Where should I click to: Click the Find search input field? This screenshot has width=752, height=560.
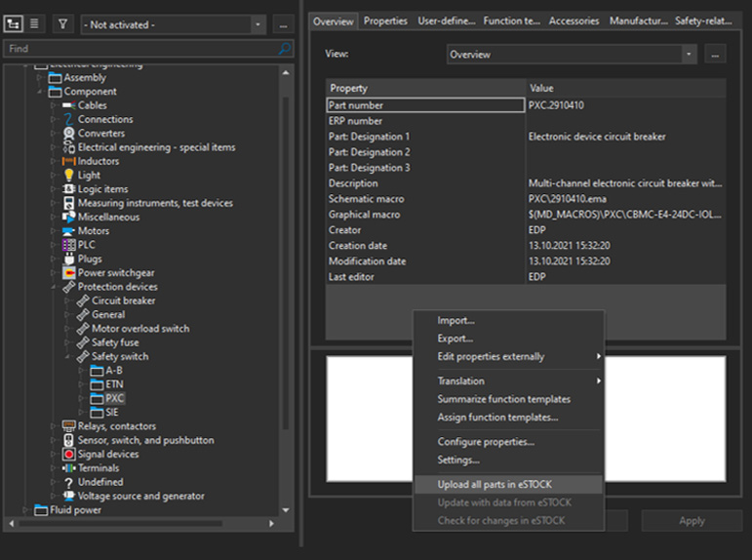[x=137, y=48]
